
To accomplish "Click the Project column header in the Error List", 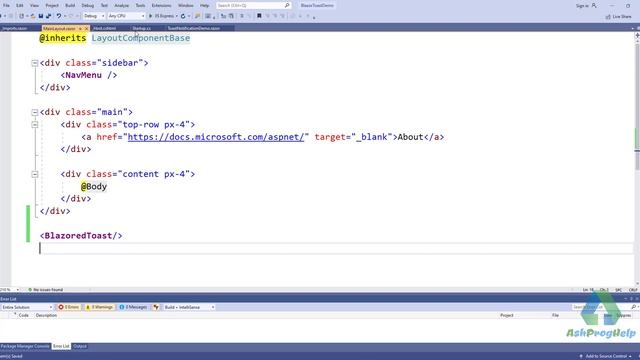I will pos(507,315).
